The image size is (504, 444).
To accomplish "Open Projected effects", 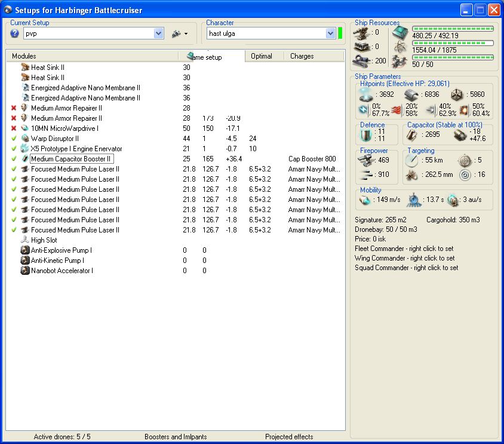I will pyautogui.click(x=289, y=437).
